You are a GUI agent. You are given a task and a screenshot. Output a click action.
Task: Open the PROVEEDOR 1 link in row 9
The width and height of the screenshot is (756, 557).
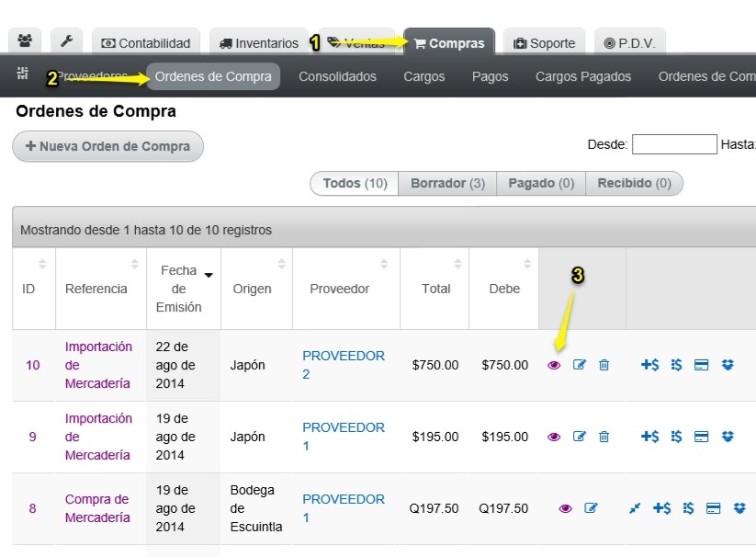344,437
